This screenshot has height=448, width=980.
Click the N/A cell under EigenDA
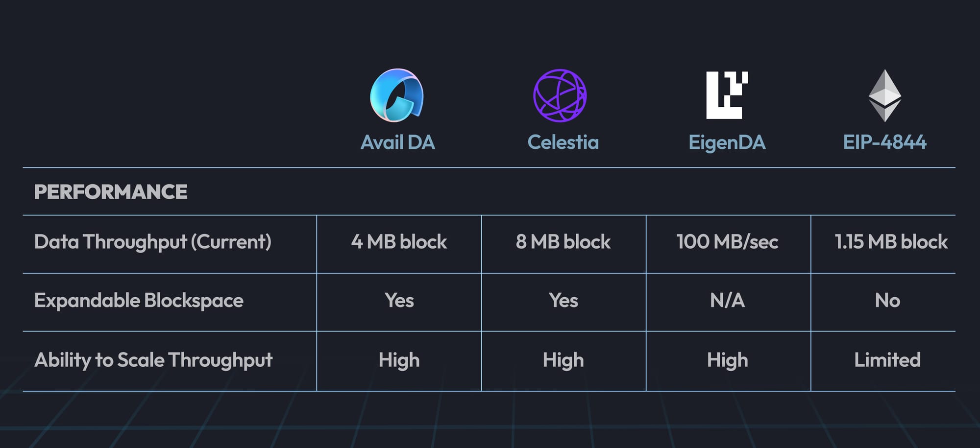coord(727,301)
